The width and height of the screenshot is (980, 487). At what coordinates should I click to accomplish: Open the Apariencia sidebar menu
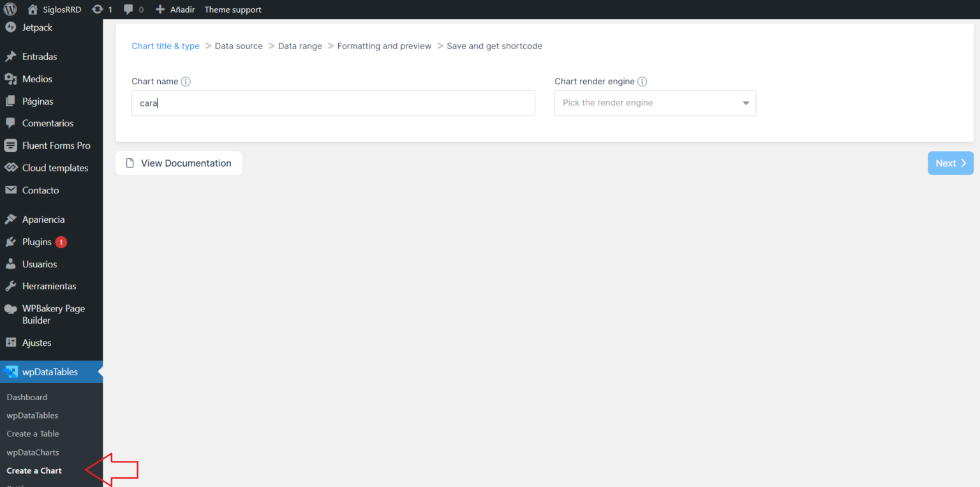43,219
